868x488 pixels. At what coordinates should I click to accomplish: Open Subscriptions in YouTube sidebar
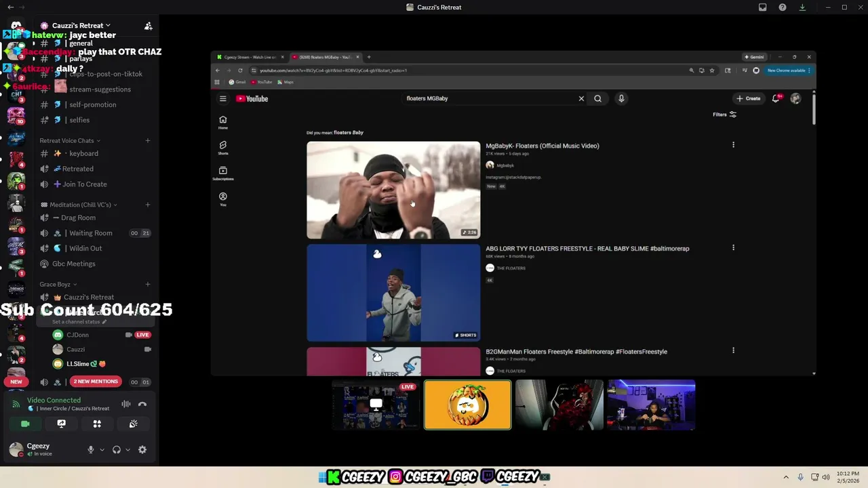223,174
